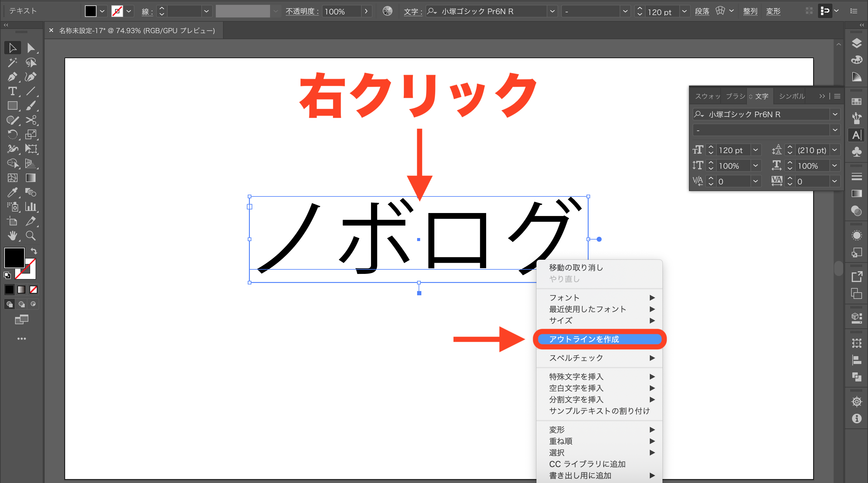Select the Selection tool
Viewport: 868px width, 483px height.
[12, 48]
